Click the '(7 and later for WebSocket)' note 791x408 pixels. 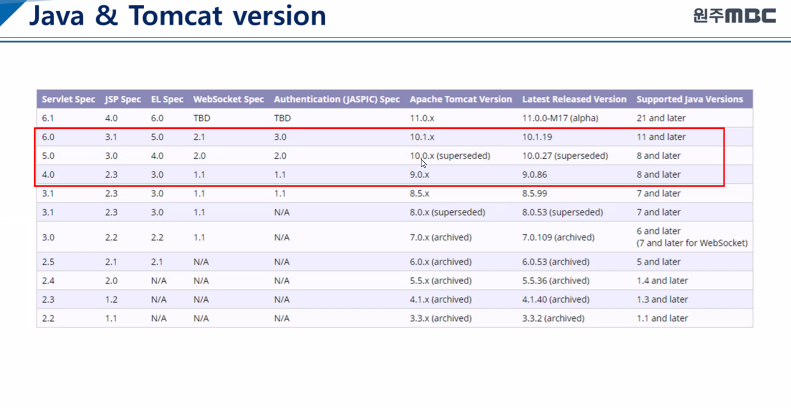692,243
